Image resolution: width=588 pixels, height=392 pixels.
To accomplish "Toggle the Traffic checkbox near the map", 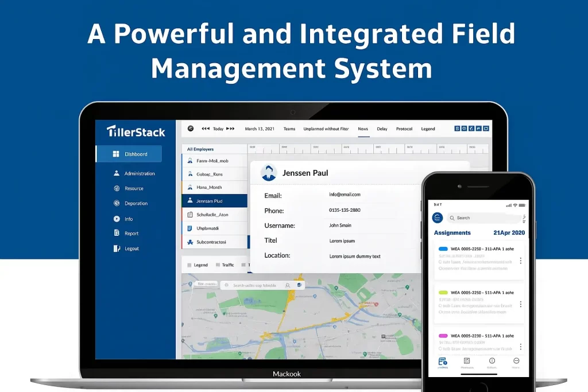I will click(x=217, y=265).
